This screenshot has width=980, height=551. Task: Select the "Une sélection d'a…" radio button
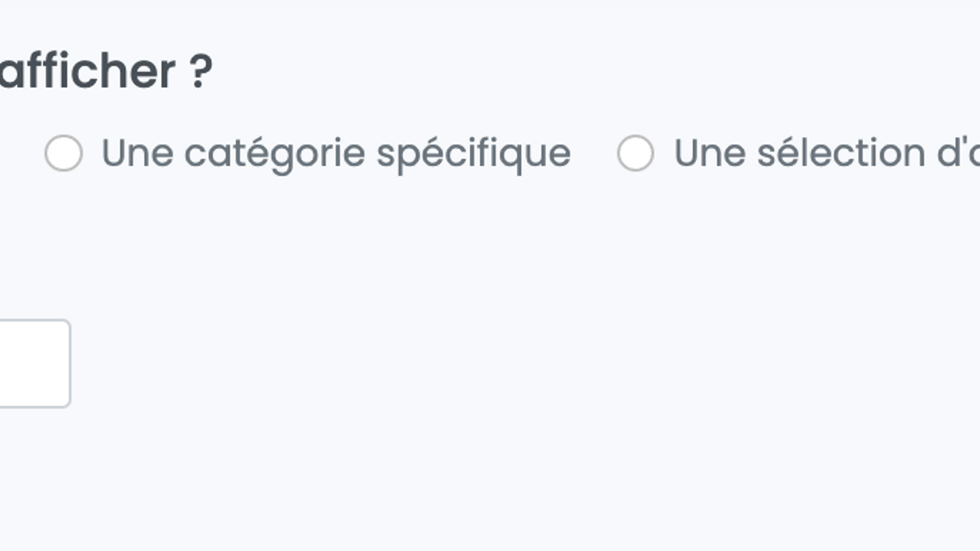pos(635,153)
